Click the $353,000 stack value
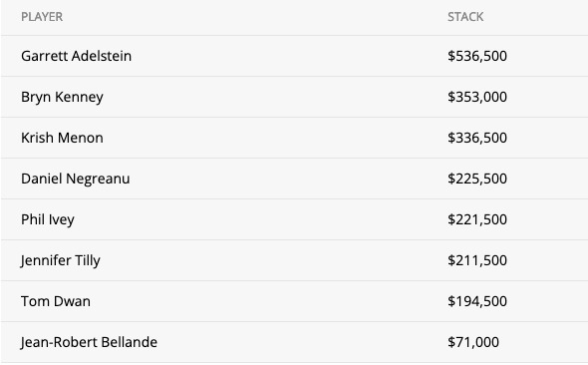This screenshot has width=588, height=365. [477, 97]
